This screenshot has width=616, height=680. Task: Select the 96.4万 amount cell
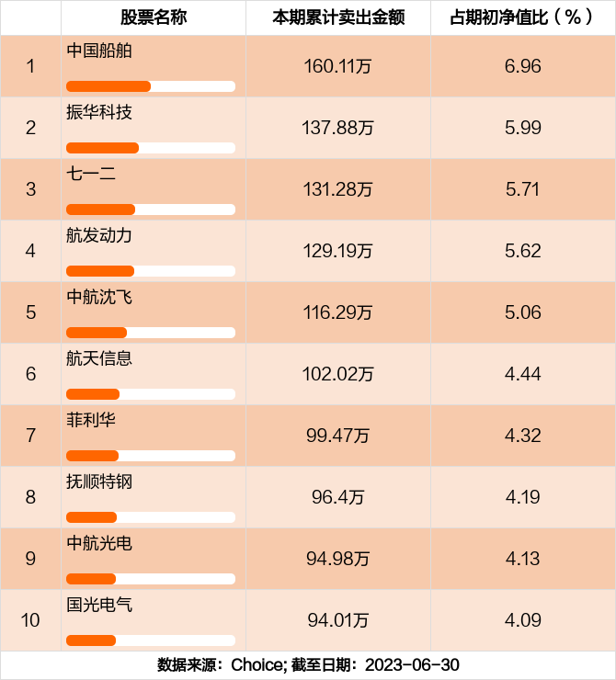tap(337, 497)
